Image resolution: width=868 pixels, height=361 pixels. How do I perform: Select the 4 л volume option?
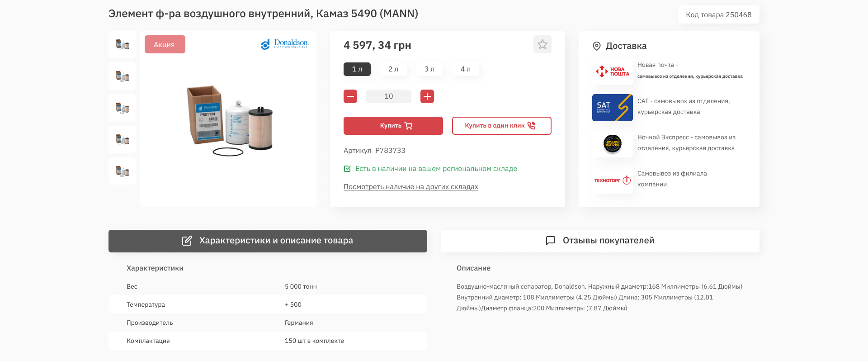pos(466,69)
